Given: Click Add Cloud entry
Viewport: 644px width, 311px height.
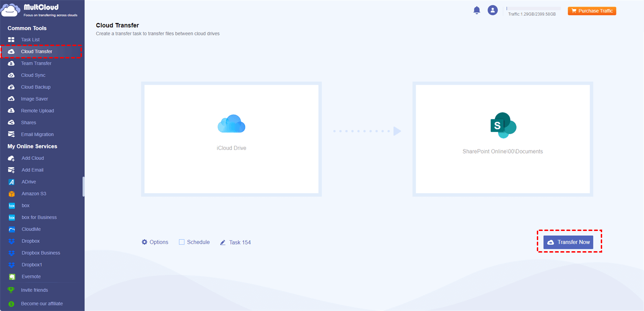Looking at the screenshot, I should [x=33, y=158].
